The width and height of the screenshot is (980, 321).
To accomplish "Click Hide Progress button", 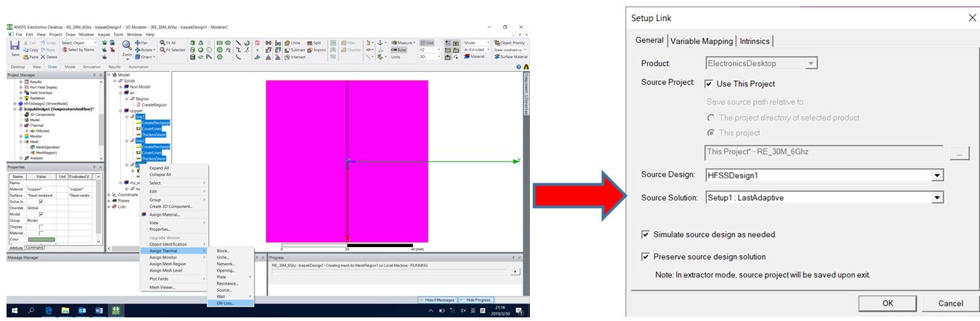I will coord(476,299).
